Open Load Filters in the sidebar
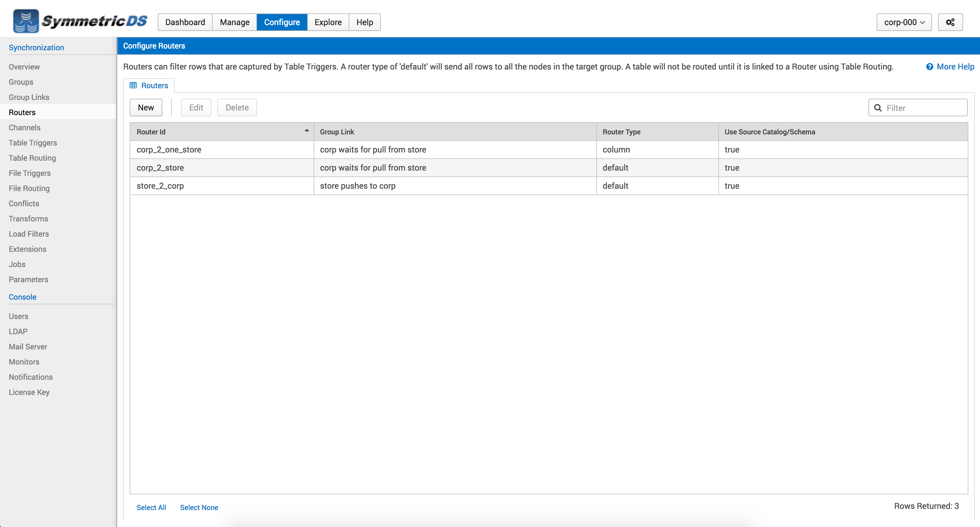Viewport: 980px width, 527px height. (x=29, y=234)
